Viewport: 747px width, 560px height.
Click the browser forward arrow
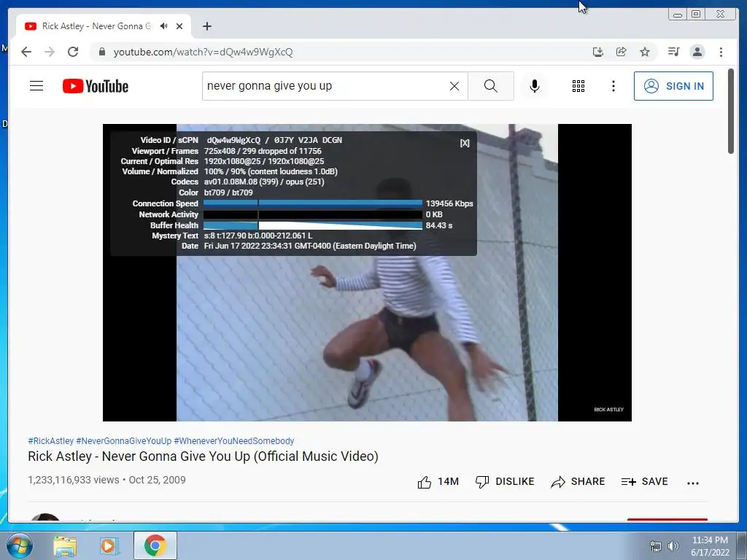(50, 52)
